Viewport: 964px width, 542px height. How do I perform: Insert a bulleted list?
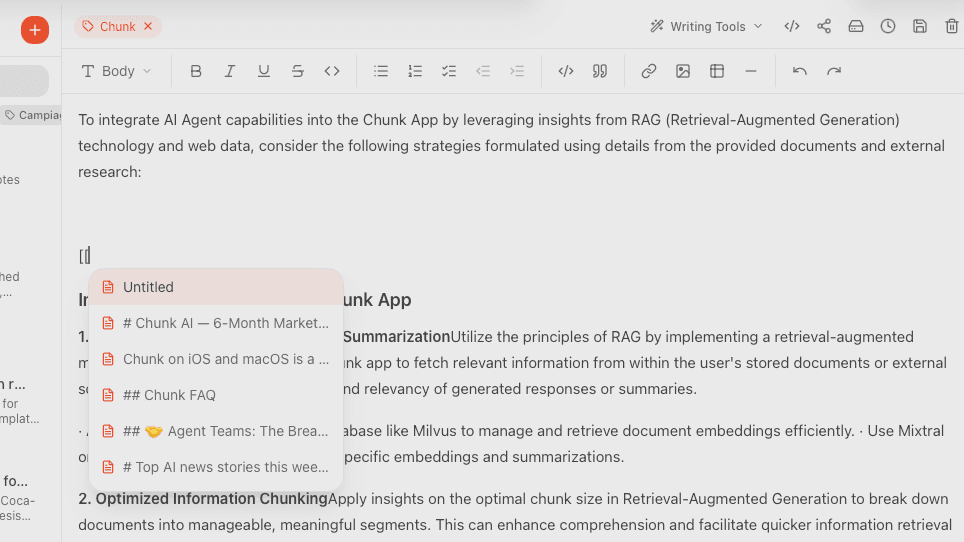381,71
